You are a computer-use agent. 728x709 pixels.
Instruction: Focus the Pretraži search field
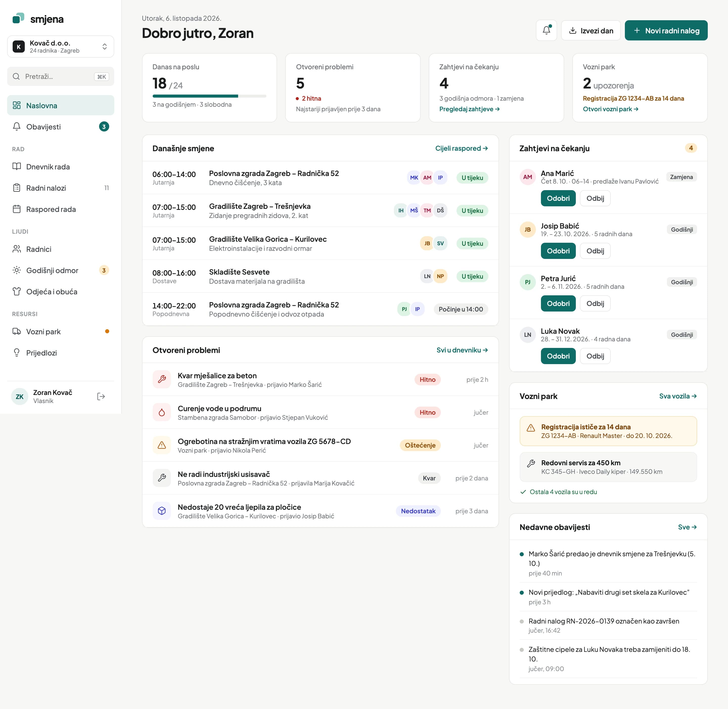click(x=61, y=76)
